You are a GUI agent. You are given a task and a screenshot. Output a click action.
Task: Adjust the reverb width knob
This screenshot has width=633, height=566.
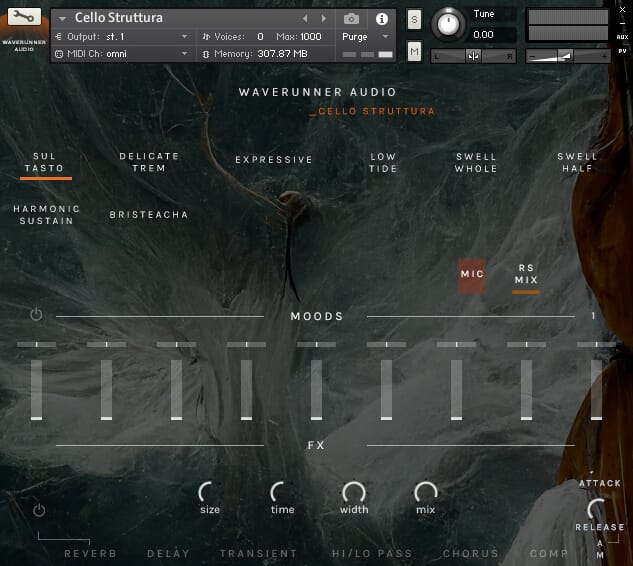point(354,492)
